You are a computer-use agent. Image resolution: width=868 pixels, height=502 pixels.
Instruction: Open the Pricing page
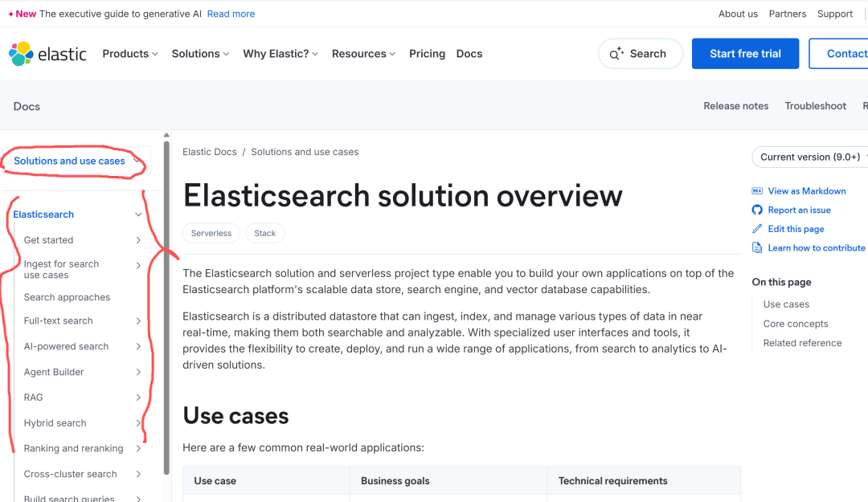tap(427, 54)
